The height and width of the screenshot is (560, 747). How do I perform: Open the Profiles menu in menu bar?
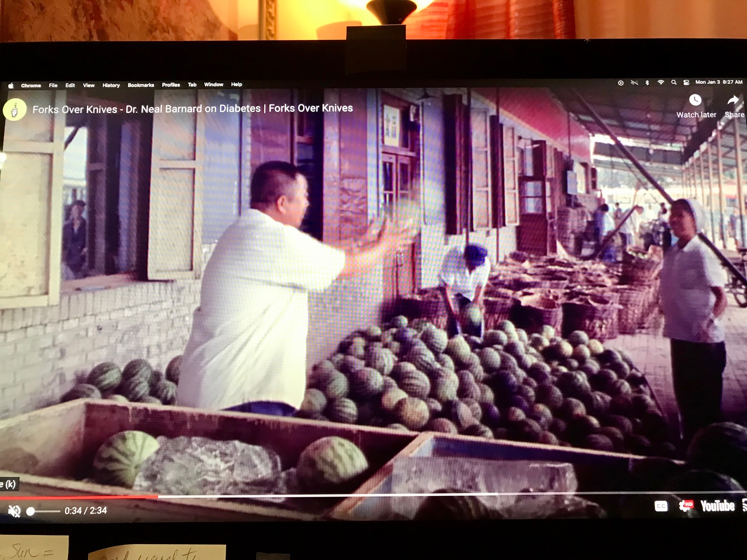pyautogui.click(x=171, y=85)
